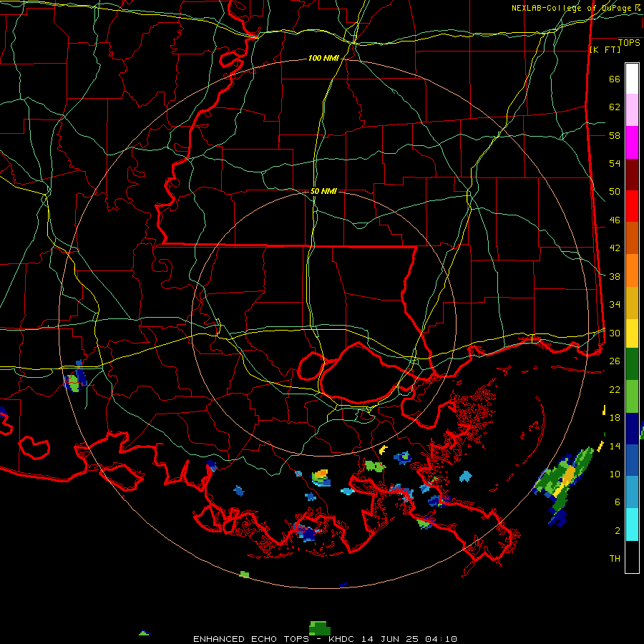The height and width of the screenshot is (644, 644).
Task: Click the '26' legend value
Action: (615, 361)
